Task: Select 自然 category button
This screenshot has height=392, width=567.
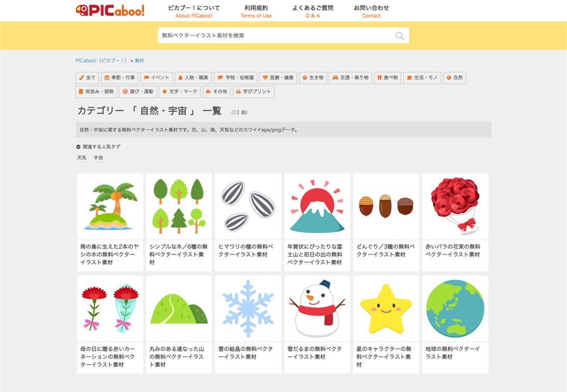Action: [455, 78]
